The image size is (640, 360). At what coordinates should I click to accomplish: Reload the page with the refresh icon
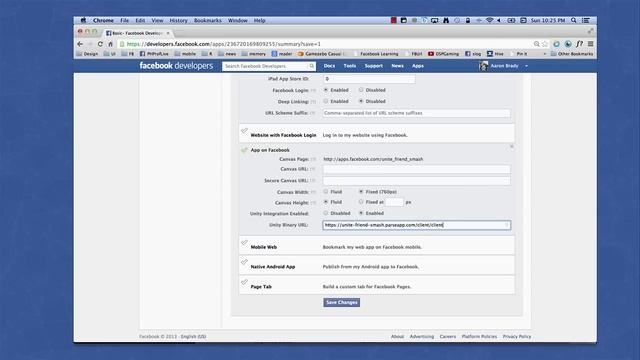100,44
